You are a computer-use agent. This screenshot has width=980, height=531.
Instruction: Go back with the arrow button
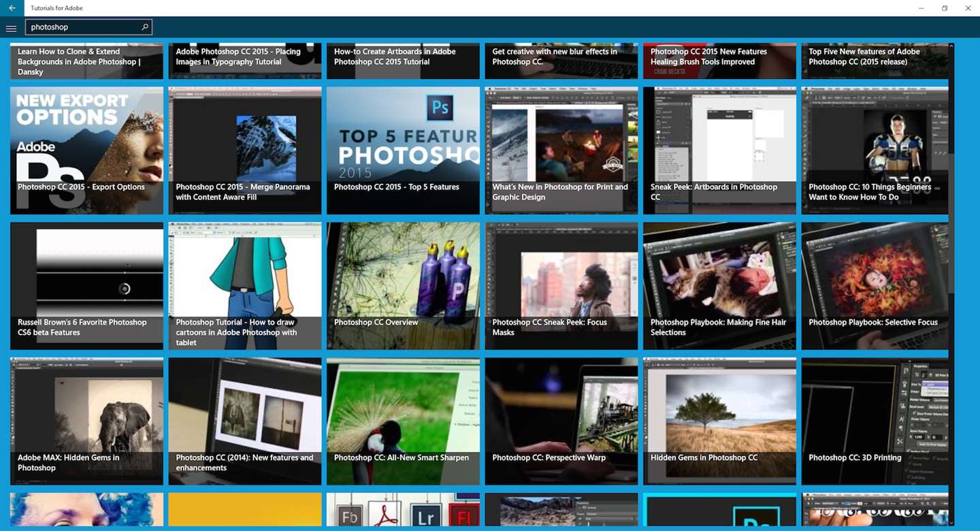[x=12, y=8]
